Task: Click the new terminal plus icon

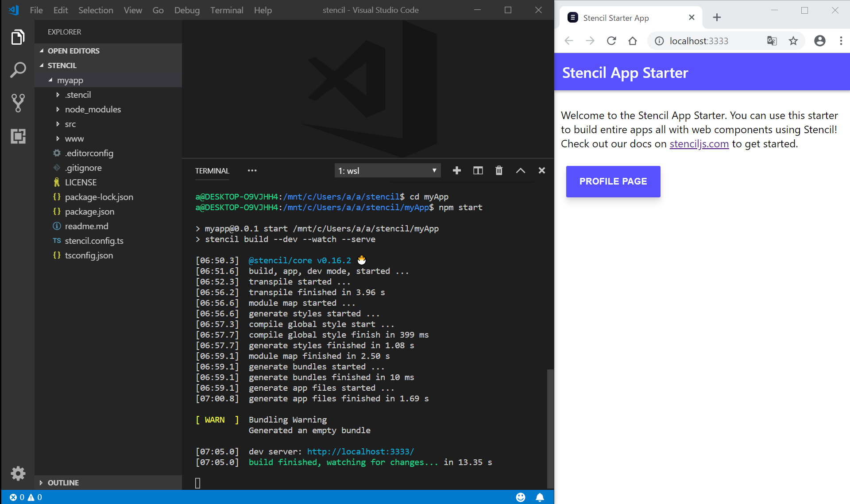Action: (x=457, y=170)
